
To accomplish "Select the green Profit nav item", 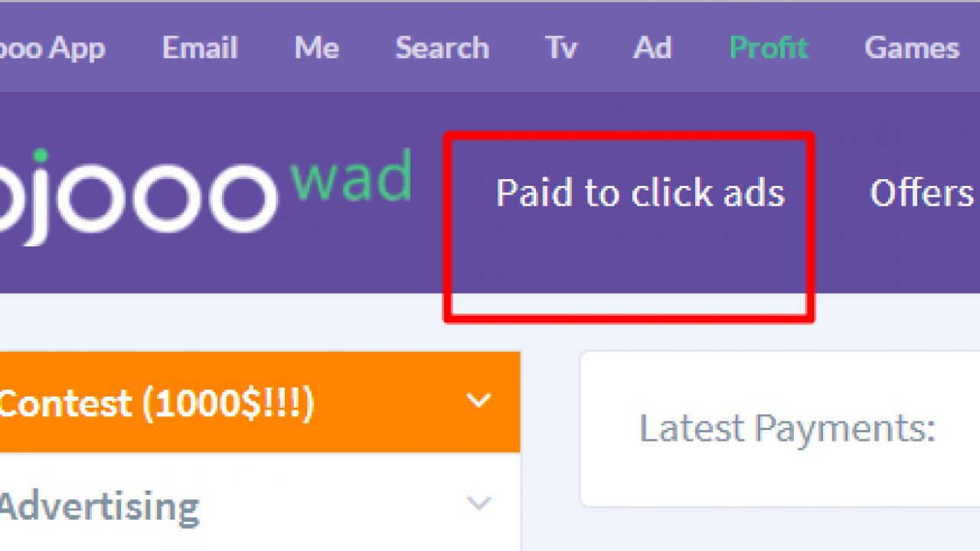I will point(769,48).
